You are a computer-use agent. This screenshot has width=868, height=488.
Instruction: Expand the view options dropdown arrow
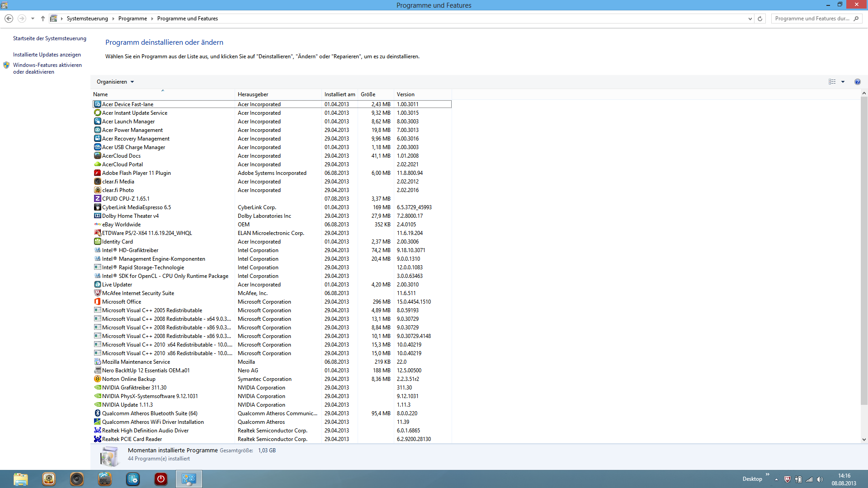click(x=843, y=82)
